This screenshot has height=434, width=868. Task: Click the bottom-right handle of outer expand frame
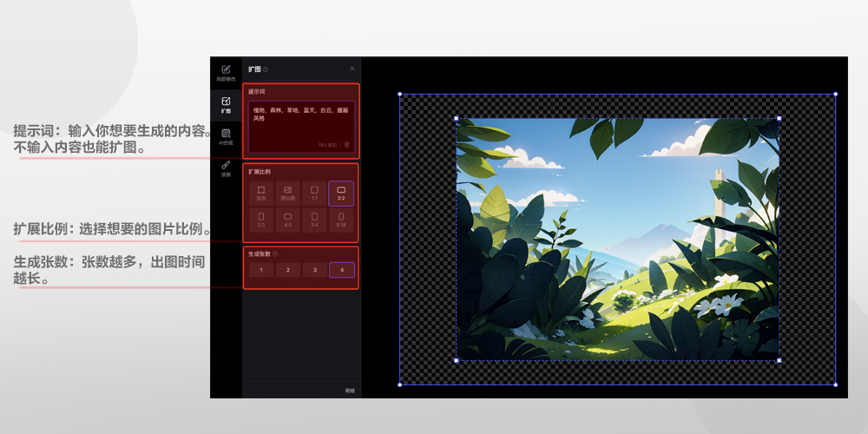point(835,385)
